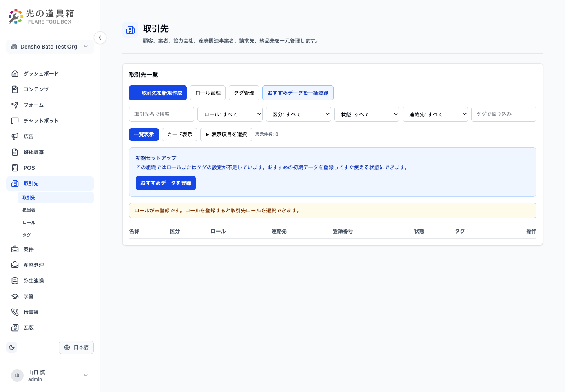The image size is (565, 392).
Task: Open タグ管理
Action: coord(244,93)
